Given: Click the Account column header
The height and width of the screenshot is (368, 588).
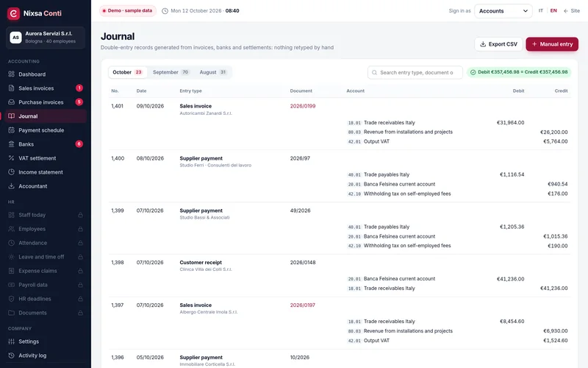Looking at the screenshot, I should 356,91.
